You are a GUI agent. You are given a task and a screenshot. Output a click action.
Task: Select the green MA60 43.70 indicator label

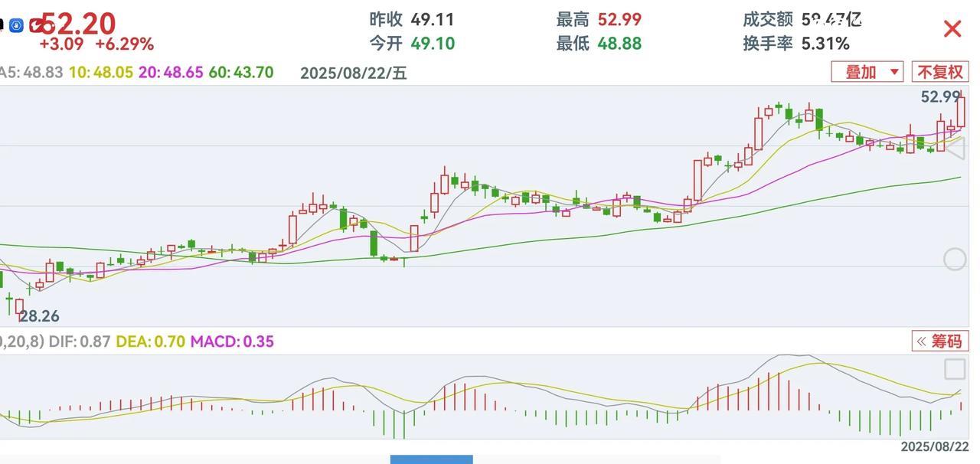pos(241,73)
